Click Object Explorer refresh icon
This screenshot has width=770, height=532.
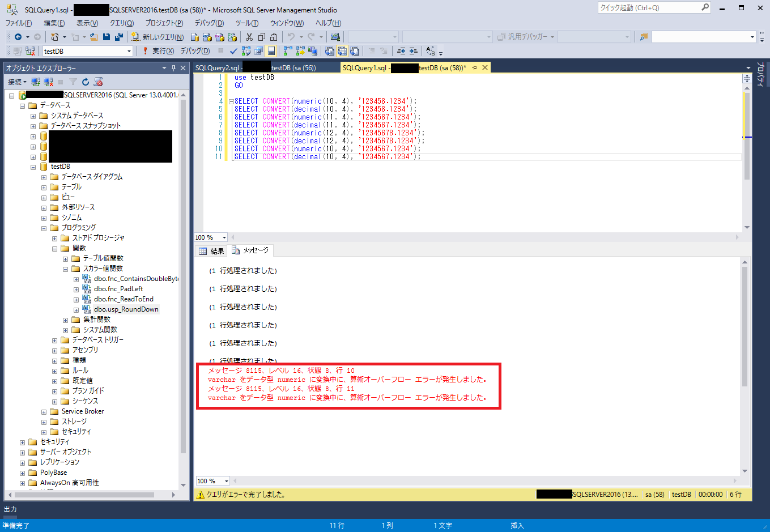pyautogui.click(x=86, y=82)
